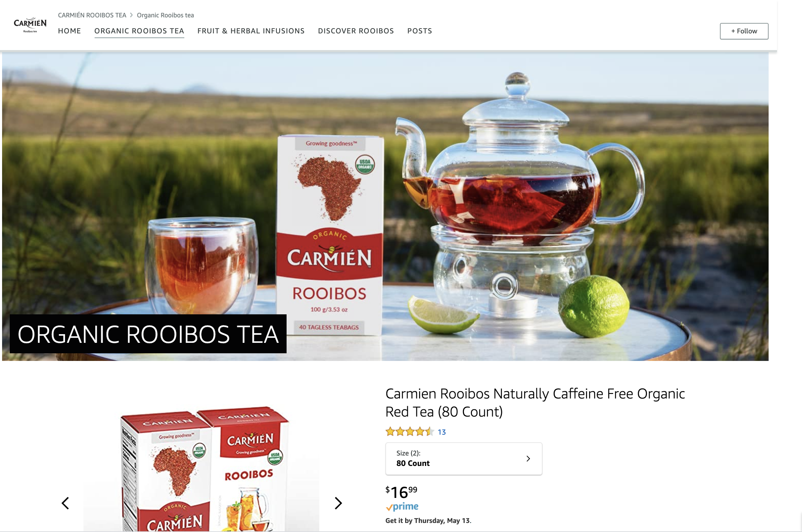Show previous product image with left arrow
The image size is (802, 532).
pos(65,503)
